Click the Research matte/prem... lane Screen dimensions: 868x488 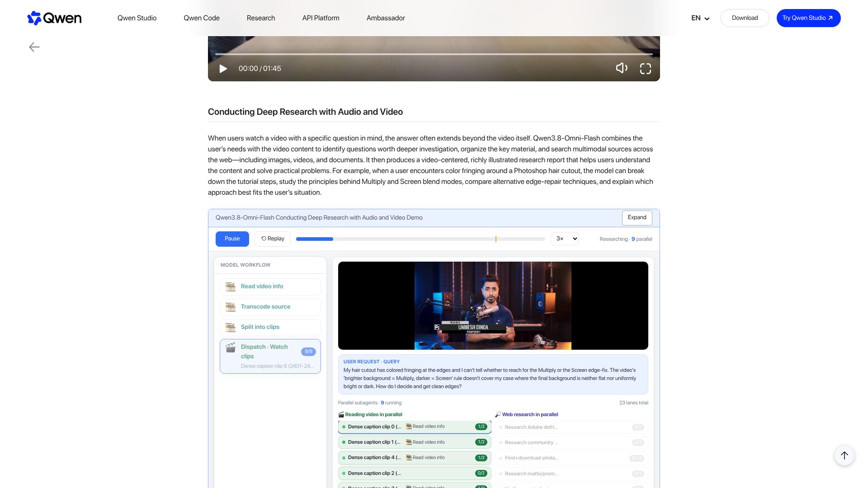point(571,474)
